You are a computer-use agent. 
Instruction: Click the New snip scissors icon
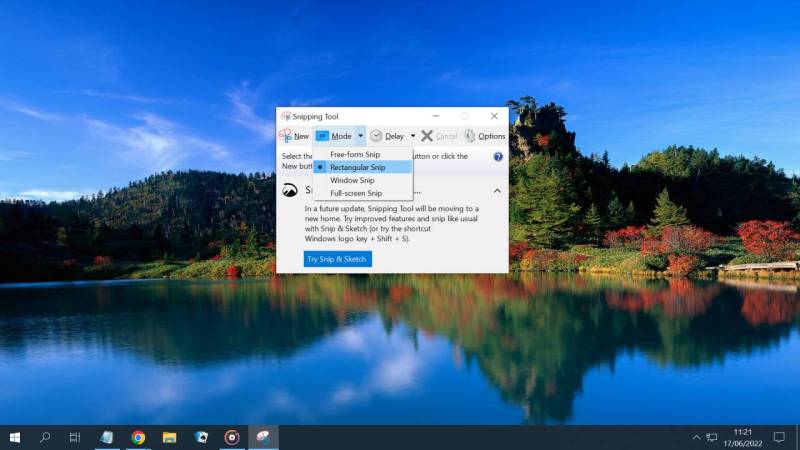(x=285, y=136)
